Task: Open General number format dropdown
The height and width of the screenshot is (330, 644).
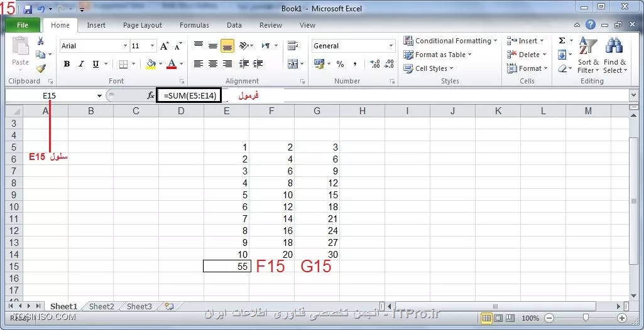Action: (391, 46)
